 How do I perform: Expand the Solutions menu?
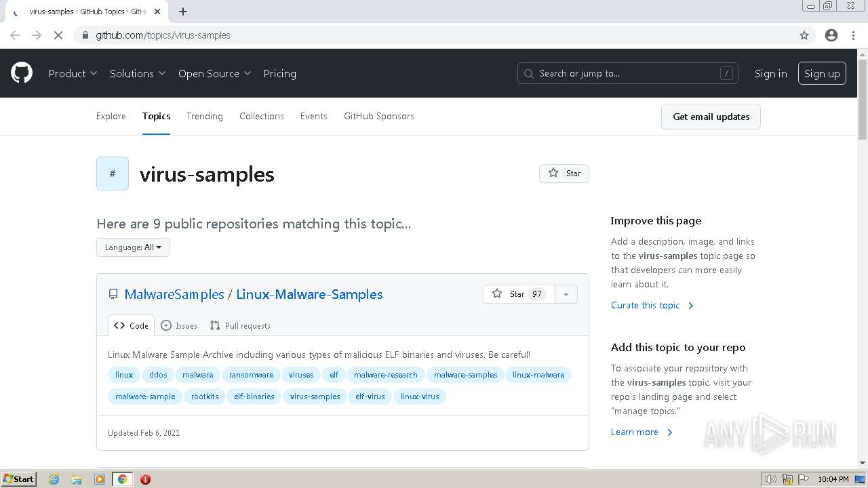pos(138,73)
